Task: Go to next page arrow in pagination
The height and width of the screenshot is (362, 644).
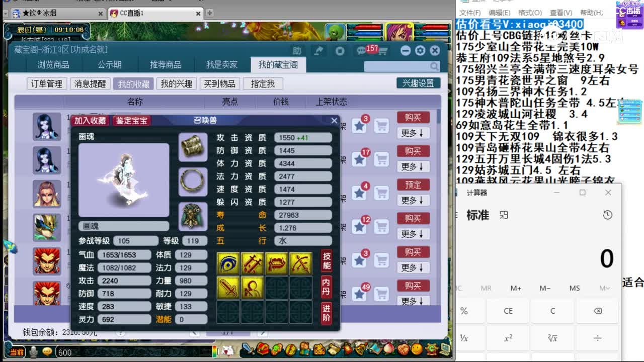Action: (x=262, y=332)
